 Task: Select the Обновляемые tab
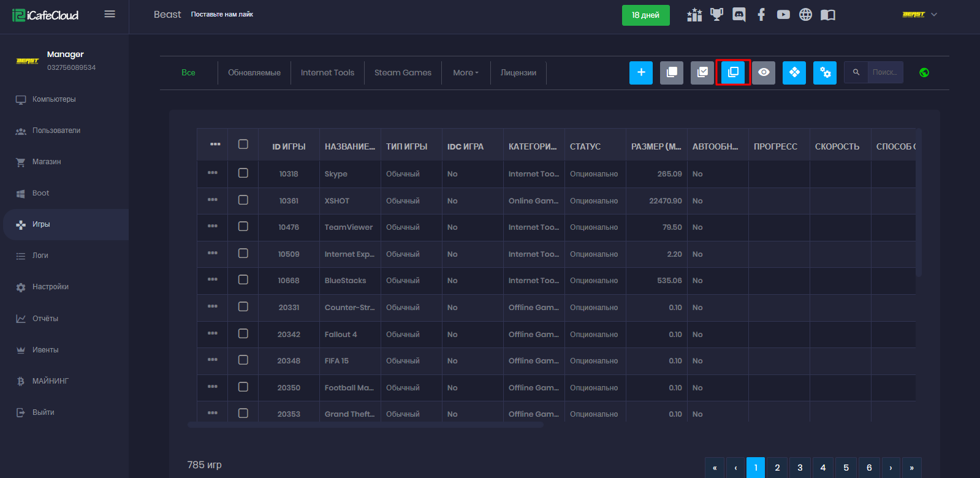(x=254, y=72)
